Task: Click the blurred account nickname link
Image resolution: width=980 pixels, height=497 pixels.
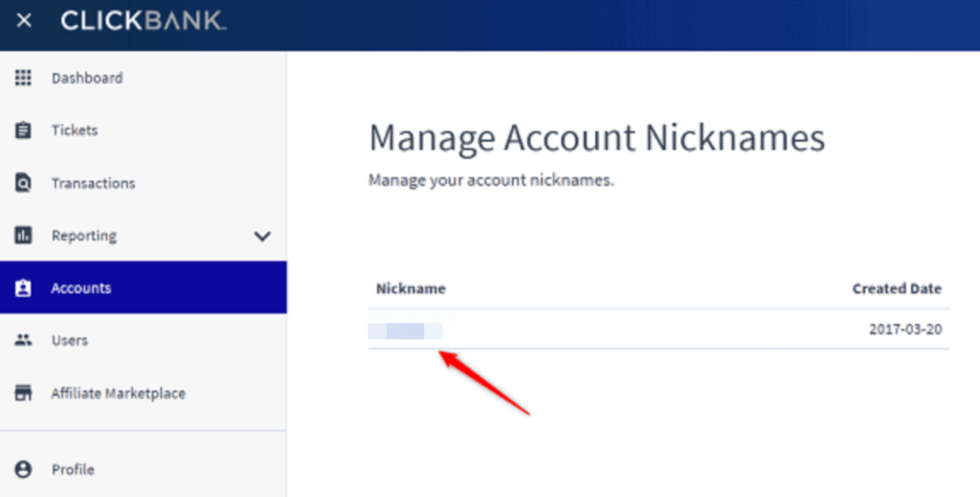Action: tap(406, 330)
